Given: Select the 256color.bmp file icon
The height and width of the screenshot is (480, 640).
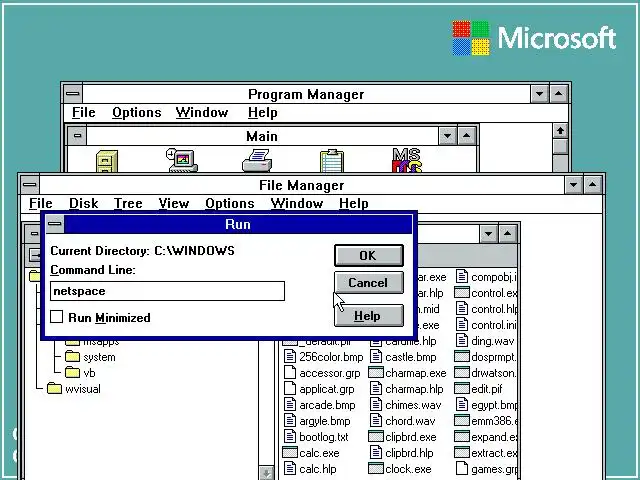Looking at the screenshot, I should click(x=290, y=356).
